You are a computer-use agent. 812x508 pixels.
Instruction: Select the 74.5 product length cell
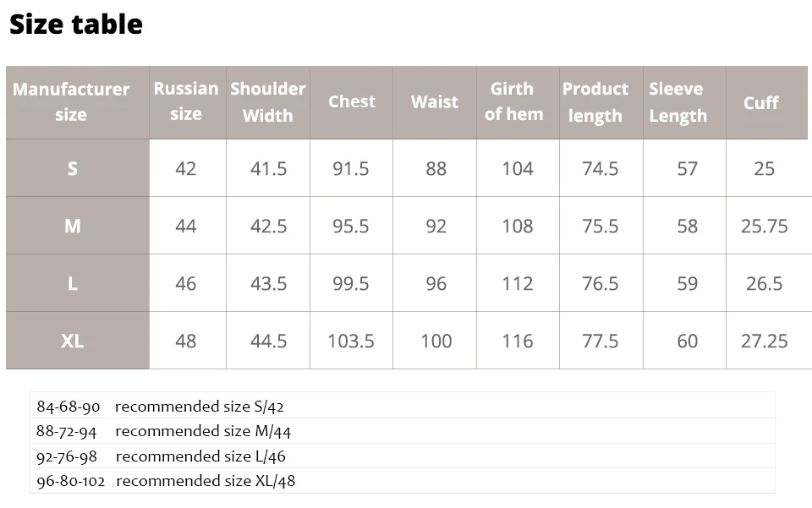(601, 168)
